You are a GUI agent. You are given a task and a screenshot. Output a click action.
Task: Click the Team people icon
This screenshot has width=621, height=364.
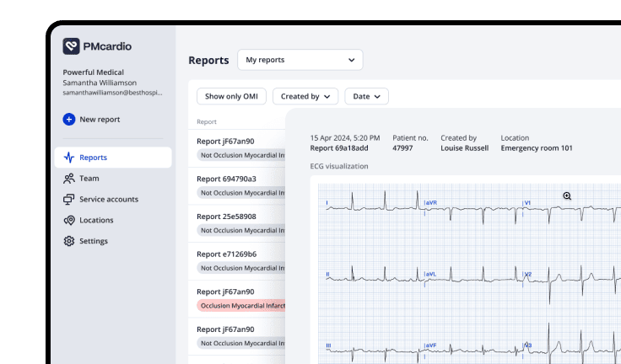[69, 179]
